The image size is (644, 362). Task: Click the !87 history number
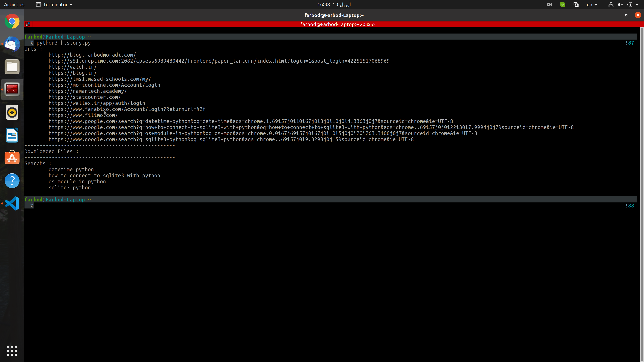point(630,43)
